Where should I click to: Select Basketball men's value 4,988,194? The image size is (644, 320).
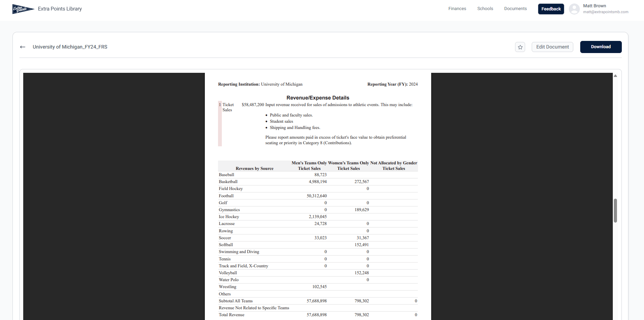point(317,182)
